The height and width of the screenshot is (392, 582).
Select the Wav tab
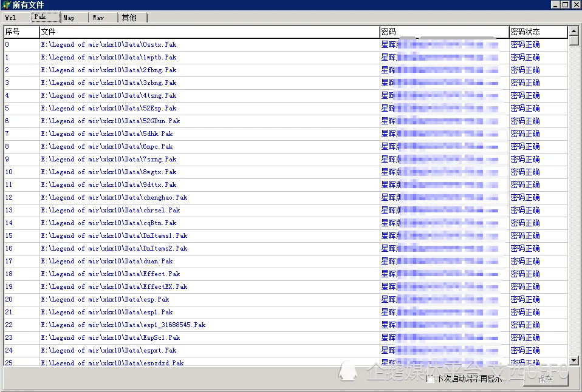tap(103, 18)
